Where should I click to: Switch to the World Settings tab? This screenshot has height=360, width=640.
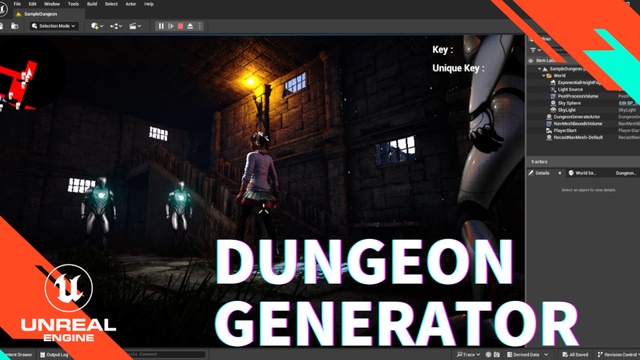click(x=582, y=173)
